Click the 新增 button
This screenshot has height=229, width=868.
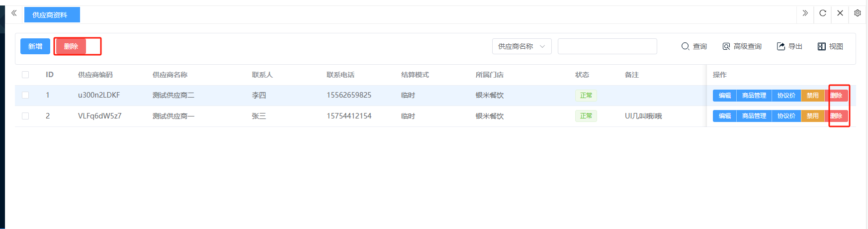pos(35,46)
